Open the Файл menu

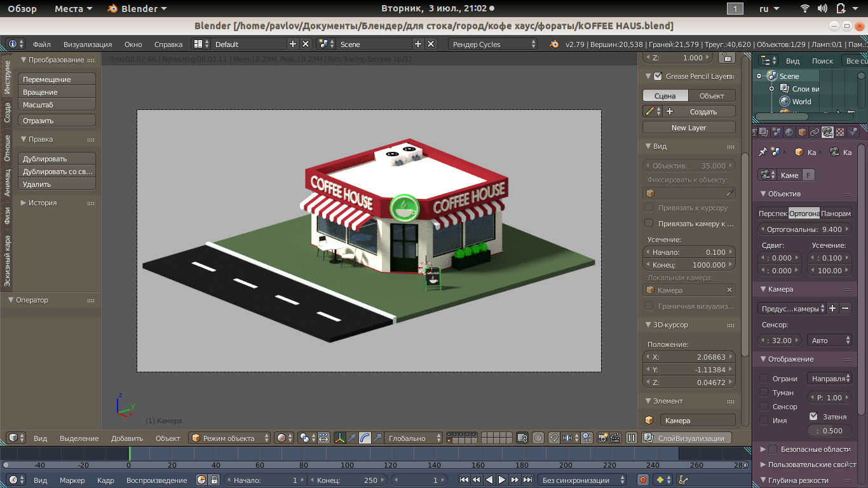[x=42, y=44]
